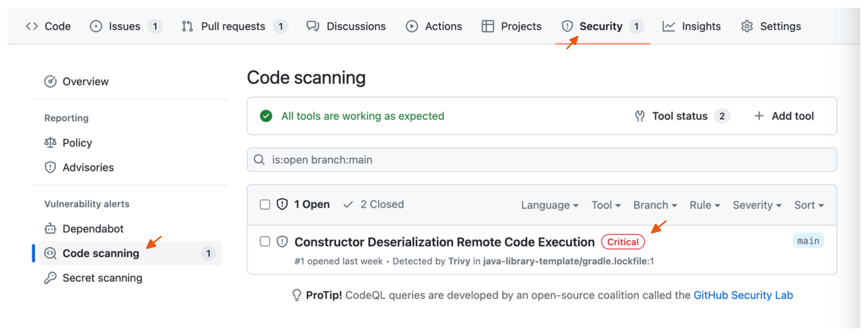The width and height of the screenshot is (868, 336).
Task: Expand the Branch filter dropdown
Action: [x=655, y=205]
